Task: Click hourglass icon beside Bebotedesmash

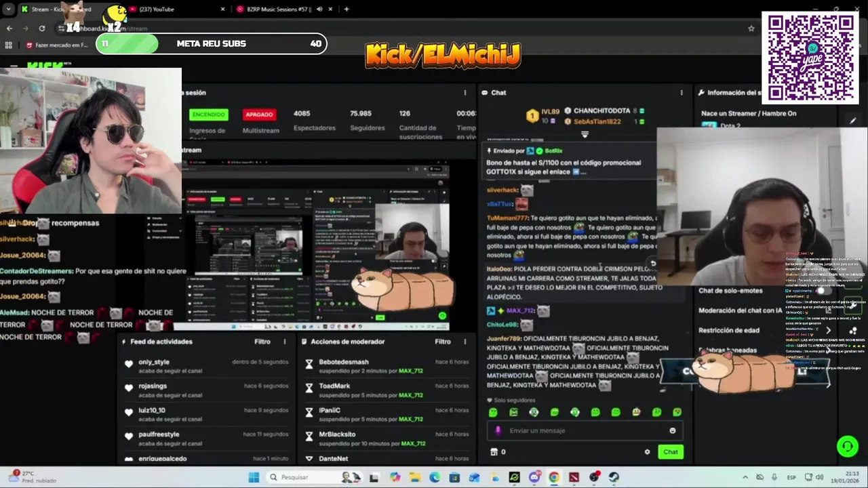Action: pos(309,364)
